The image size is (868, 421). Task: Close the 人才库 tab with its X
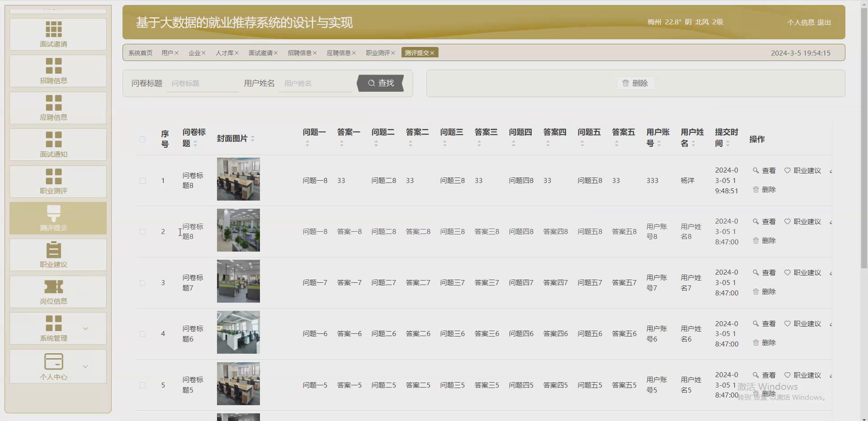(236, 53)
